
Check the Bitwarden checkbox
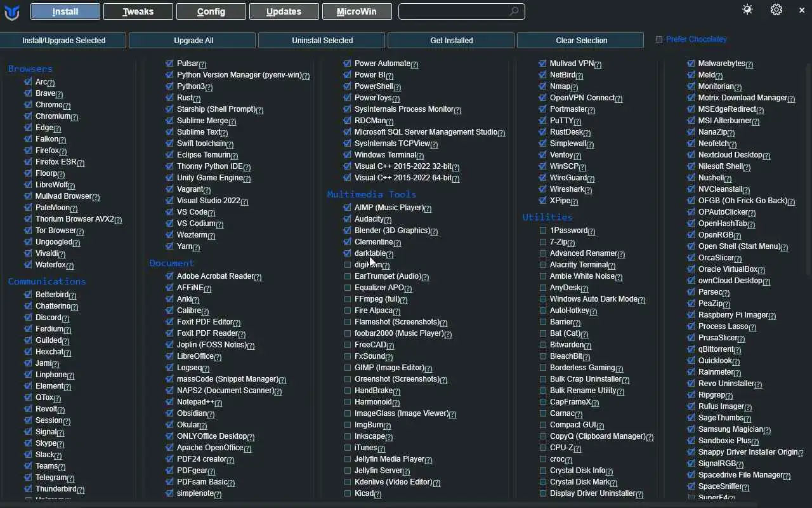[543, 345]
